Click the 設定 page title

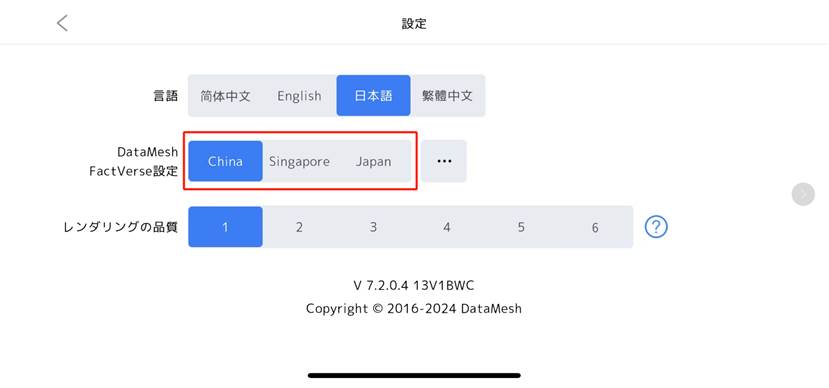(x=414, y=23)
